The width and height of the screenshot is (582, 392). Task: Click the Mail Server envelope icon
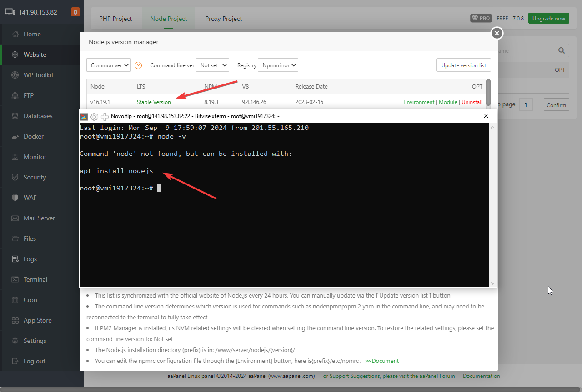tap(15, 218)
